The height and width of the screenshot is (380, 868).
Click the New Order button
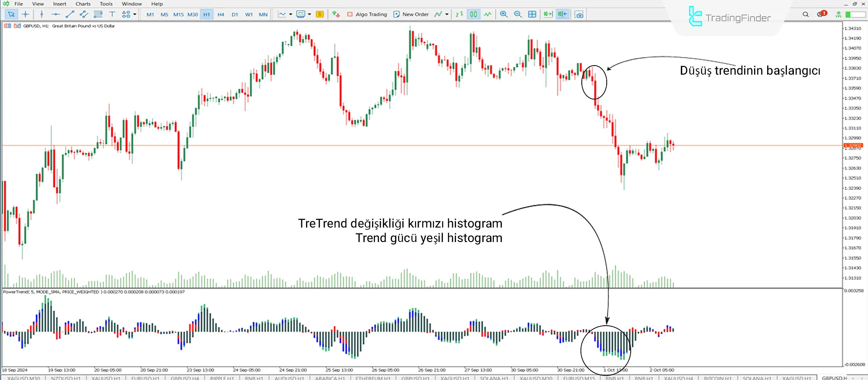[x=410, y=14]
